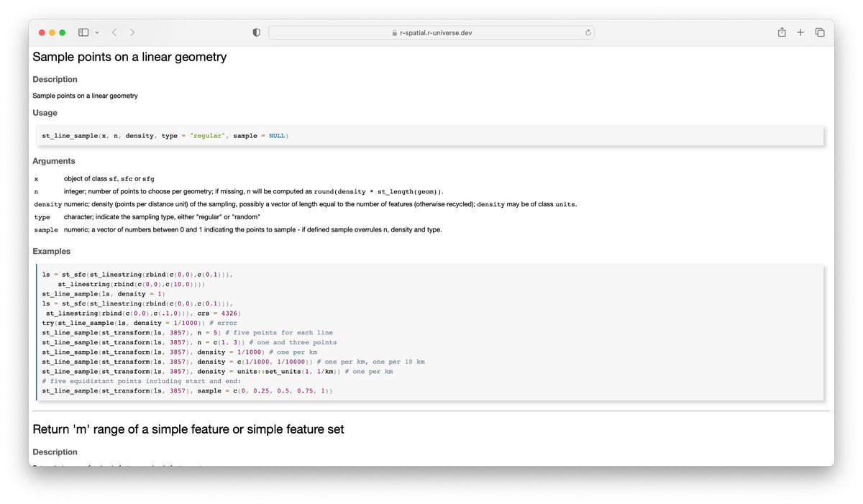Viewport: 863px width, 504px height.
Task: Click the 'try(st_line_sample' error example line
Action: [140, 323]
